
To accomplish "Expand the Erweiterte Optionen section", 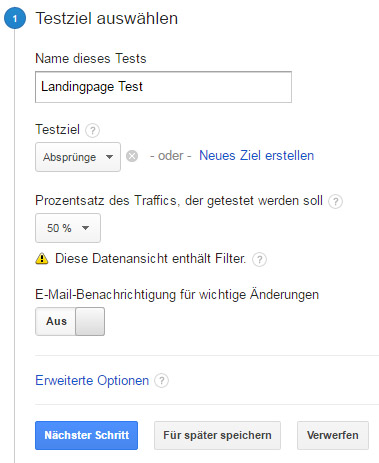I will click(x=92, y=380).
